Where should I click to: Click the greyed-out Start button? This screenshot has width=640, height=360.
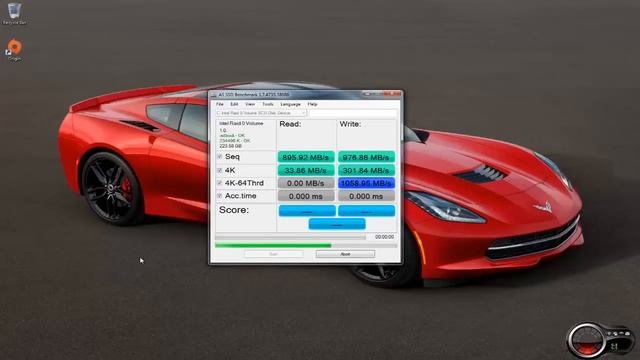point(274,254)
